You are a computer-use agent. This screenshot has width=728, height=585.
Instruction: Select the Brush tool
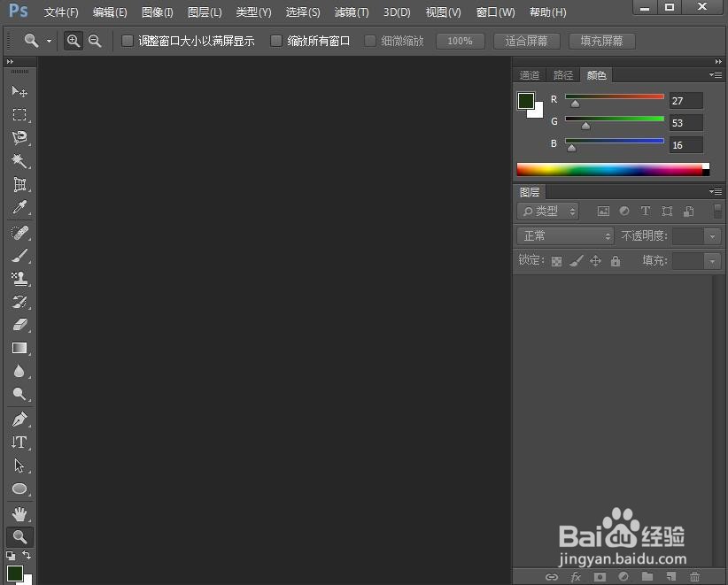pos(19,255)
